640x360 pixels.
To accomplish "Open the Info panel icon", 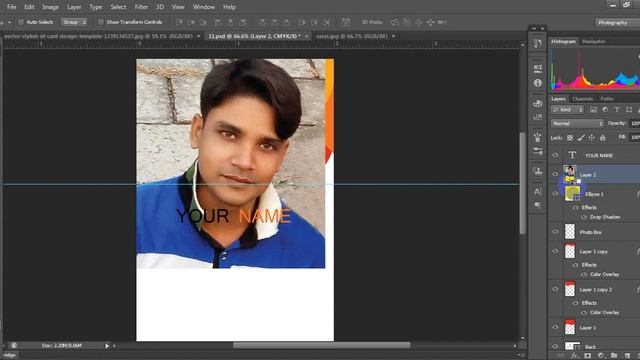I will pyautogui.click(x=538, y=83).
